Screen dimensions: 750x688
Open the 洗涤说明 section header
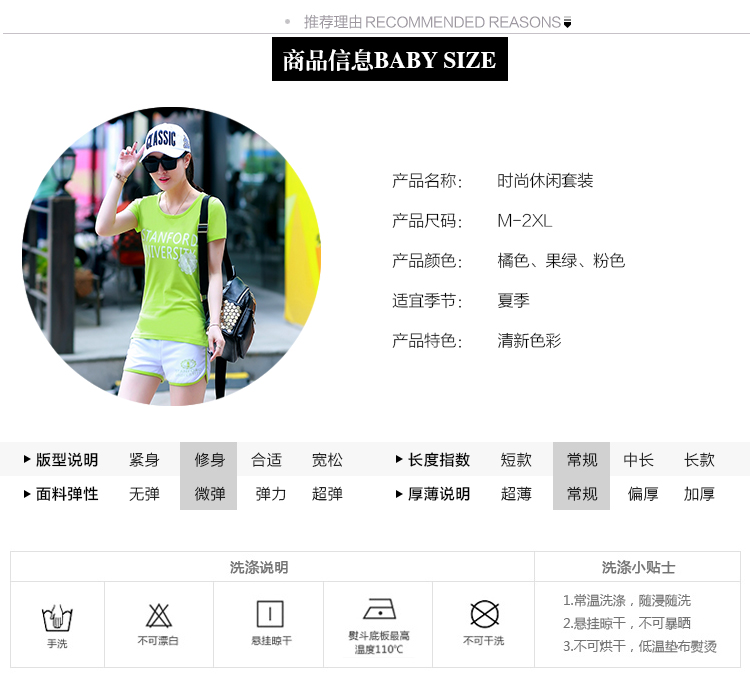click(259, 567)
